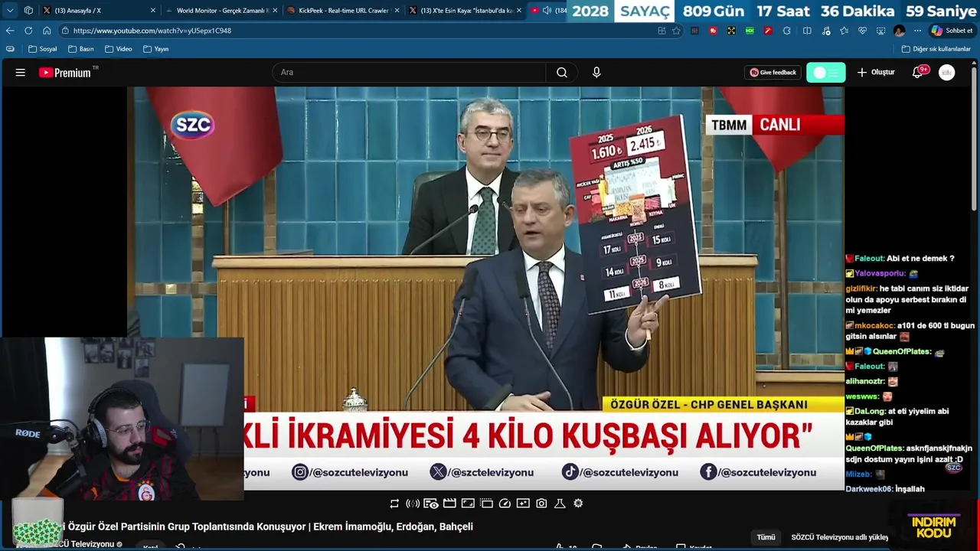The width and height of the screenshot is (980, 551).
Task: Click the Ara search input field
Action: click(409, 73)
